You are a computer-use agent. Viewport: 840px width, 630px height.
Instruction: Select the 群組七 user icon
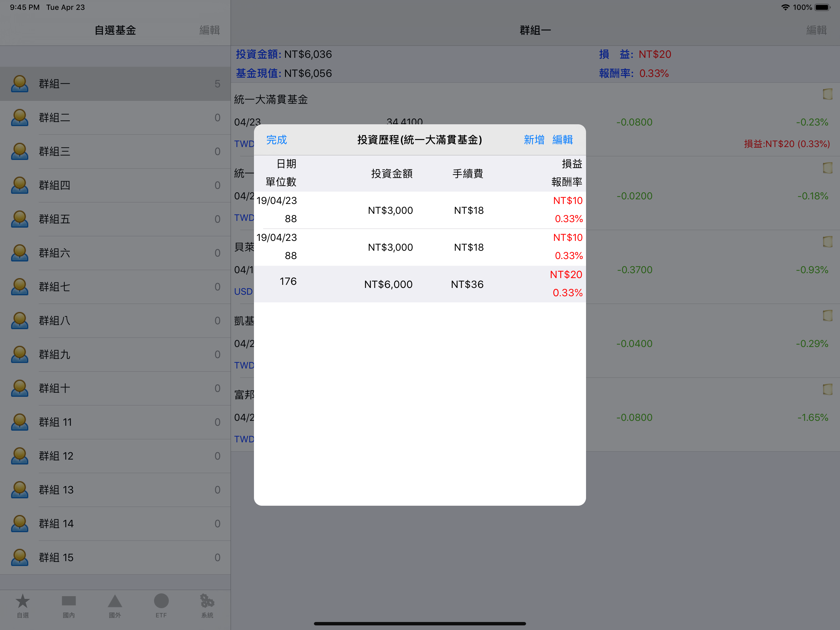[20, 286]
